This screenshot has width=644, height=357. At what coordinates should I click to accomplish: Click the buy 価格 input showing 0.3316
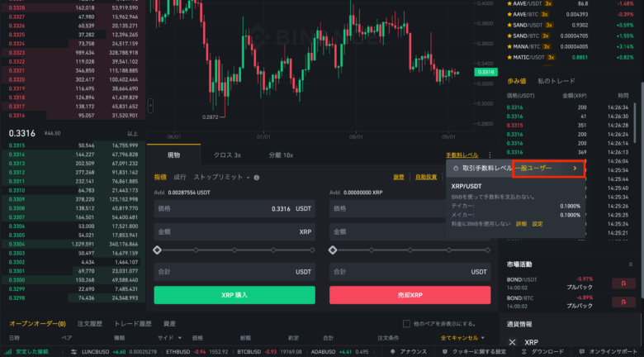tap(234, 209)
